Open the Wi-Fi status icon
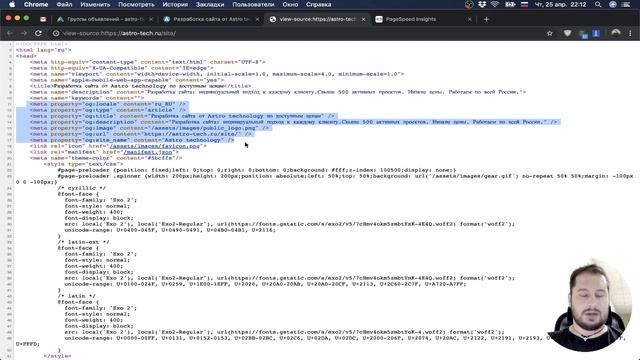The height and width of the screenshot is (360, 640). [495, 4]
